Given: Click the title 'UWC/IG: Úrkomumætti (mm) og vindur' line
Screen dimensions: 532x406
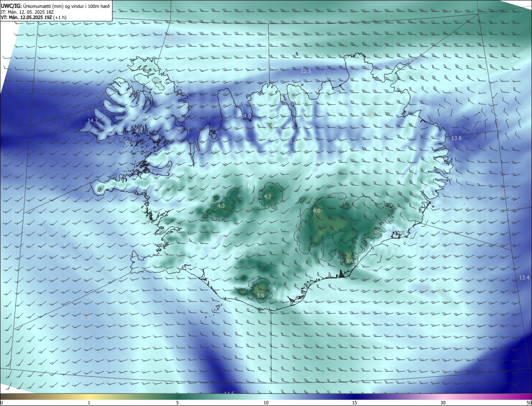Looking at the screenshot, I should click(55, 6).
